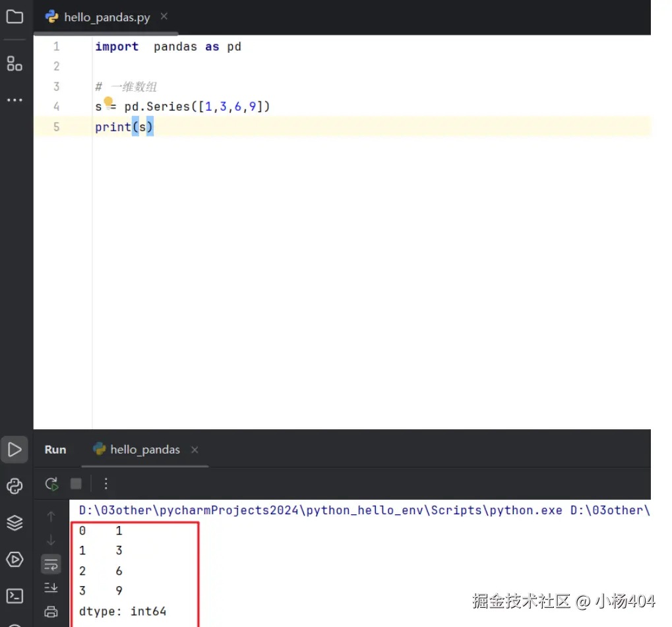Open the Terminal tool window
Viewport: 672px width, 627px height.
15,596
